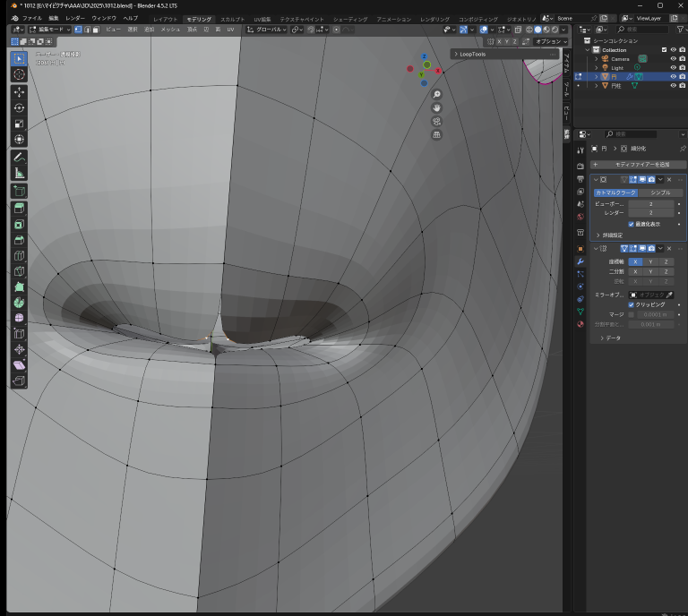Pick the Loop Cut tool
The height and width of the screenshot is (616, 688).
pos(19,255)
